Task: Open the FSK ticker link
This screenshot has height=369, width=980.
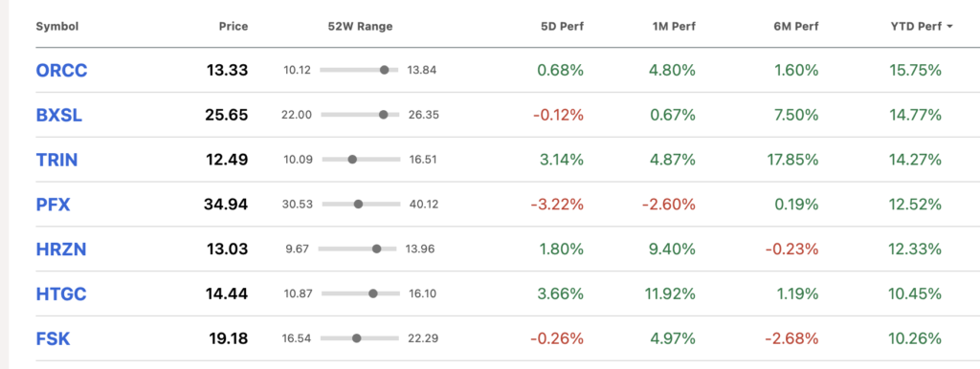Action: click(54, 338)
